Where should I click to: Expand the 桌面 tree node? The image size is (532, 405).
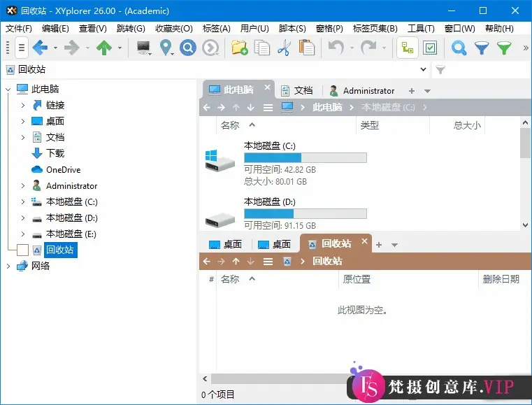pos(23,121)
